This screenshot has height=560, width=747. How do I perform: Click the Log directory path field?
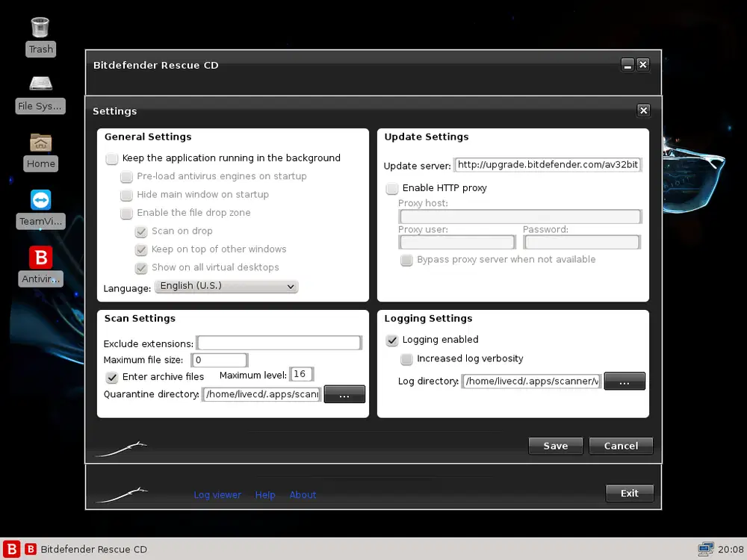tap(532, 382)
